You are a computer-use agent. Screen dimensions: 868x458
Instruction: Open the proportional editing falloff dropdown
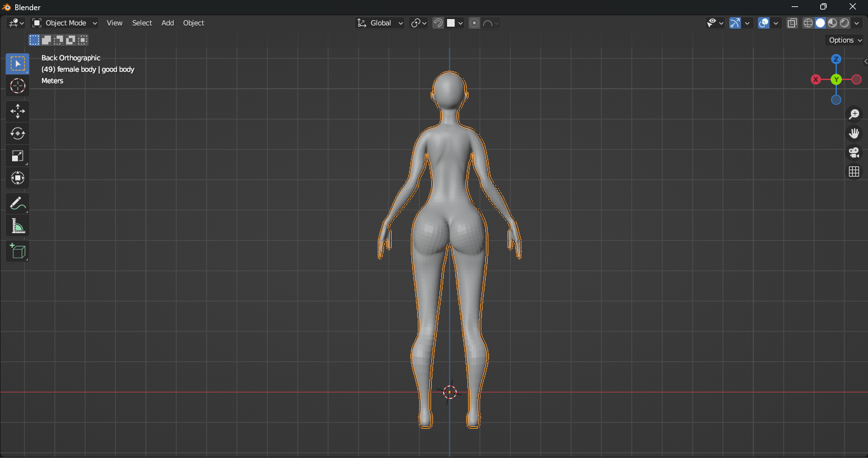(491, 23)
